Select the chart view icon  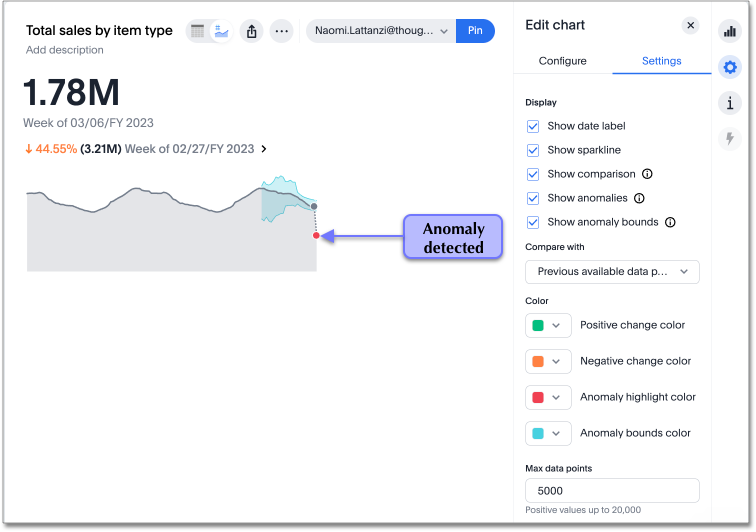pos(221,31)
